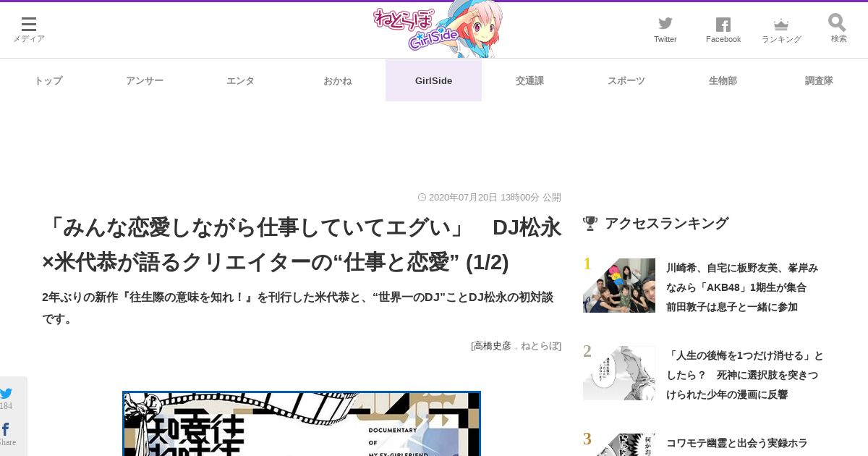Share via the Facebook side button

tap(7, 434)
